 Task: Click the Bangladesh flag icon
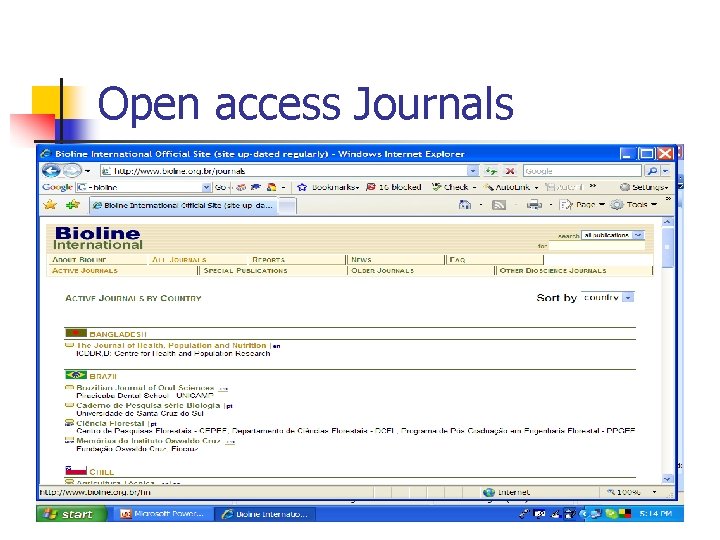click(76, 333)
